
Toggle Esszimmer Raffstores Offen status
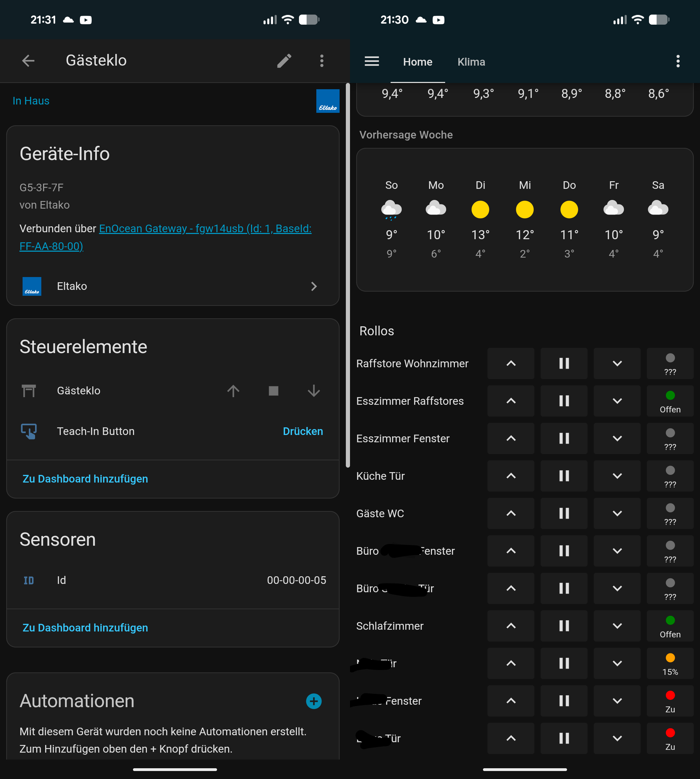(x=669, y=401)
